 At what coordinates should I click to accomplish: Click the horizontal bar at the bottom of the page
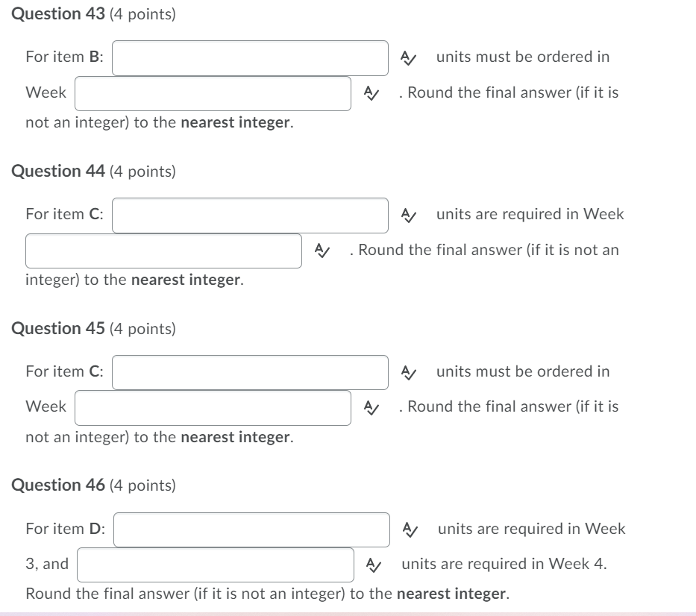point(348,612)
